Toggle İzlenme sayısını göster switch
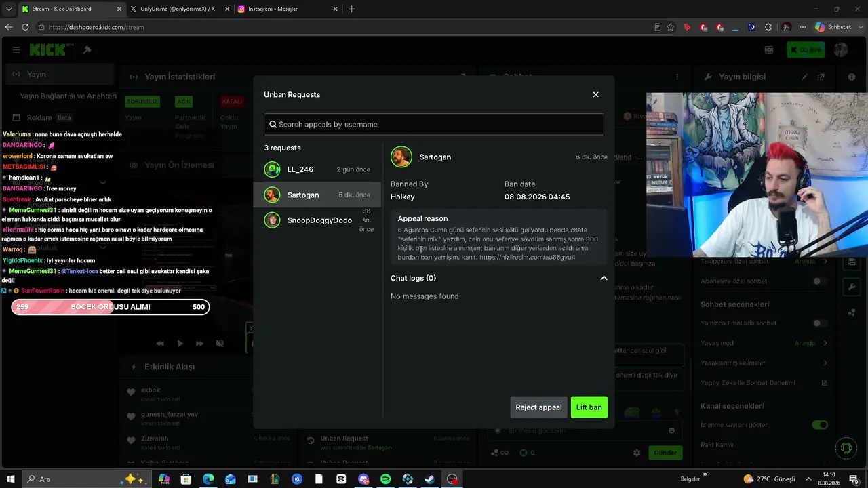Image resolution: width=868 pixels, height=488 pixels. tap(820, 425)
